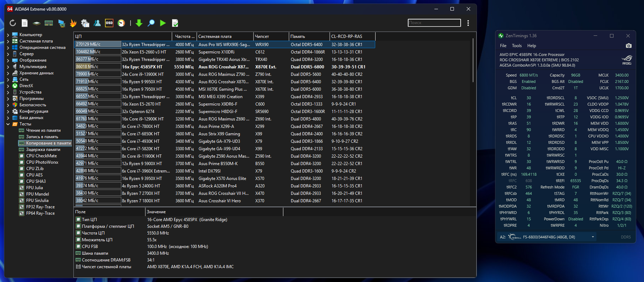Open the gear with checklist settings icon
The height and width of the screenshot is (282, 644).
tap(85, 23)
